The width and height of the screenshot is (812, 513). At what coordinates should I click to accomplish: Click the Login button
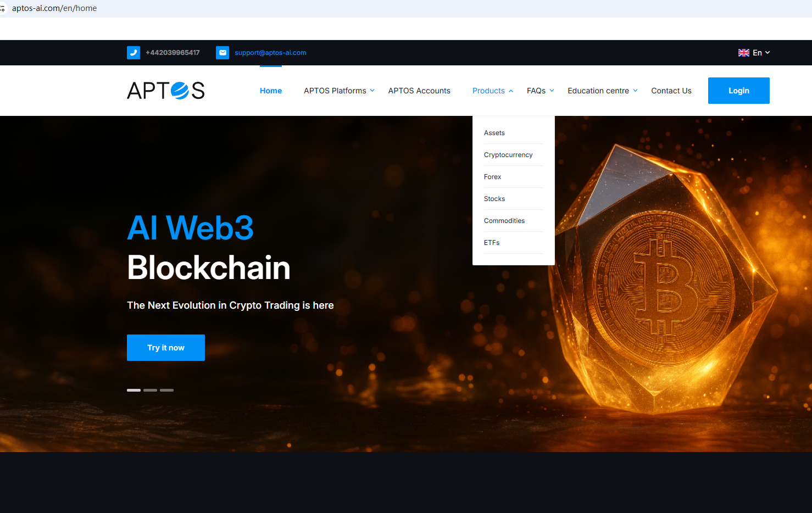738,91
